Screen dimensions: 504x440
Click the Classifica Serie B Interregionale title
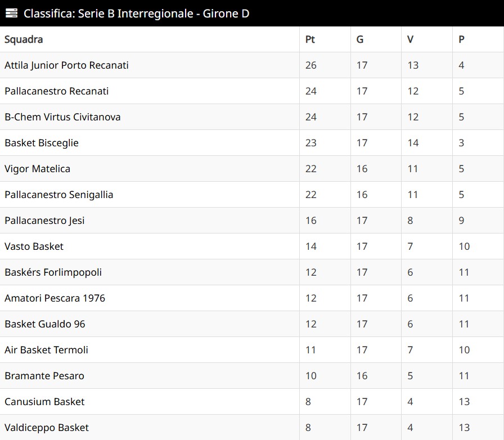tap(136, 13)
